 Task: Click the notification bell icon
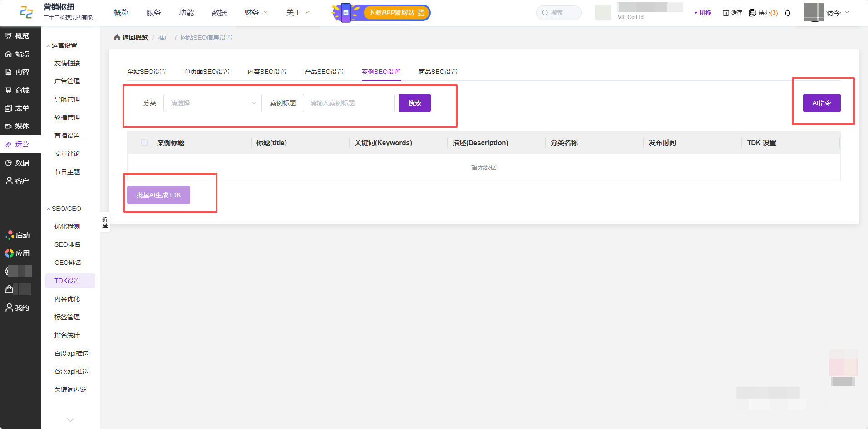coord(788,13)
